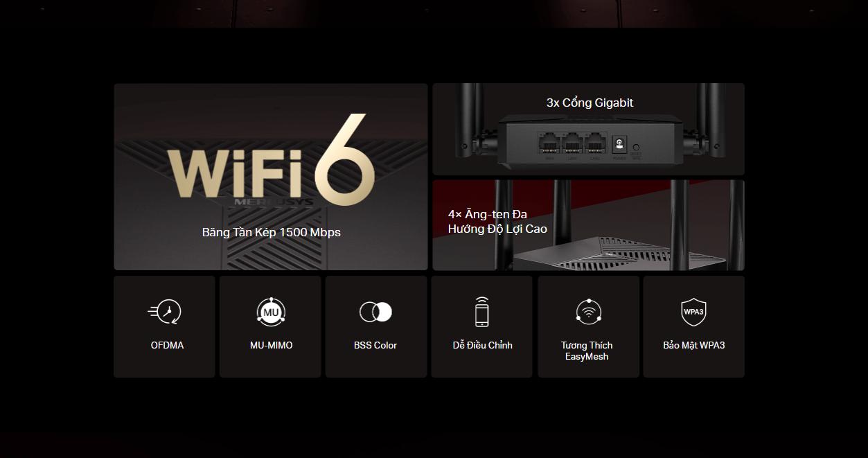
Task: Click Băng Tần Kép 1500 Mbps text
Action: (x=271, y=232)
